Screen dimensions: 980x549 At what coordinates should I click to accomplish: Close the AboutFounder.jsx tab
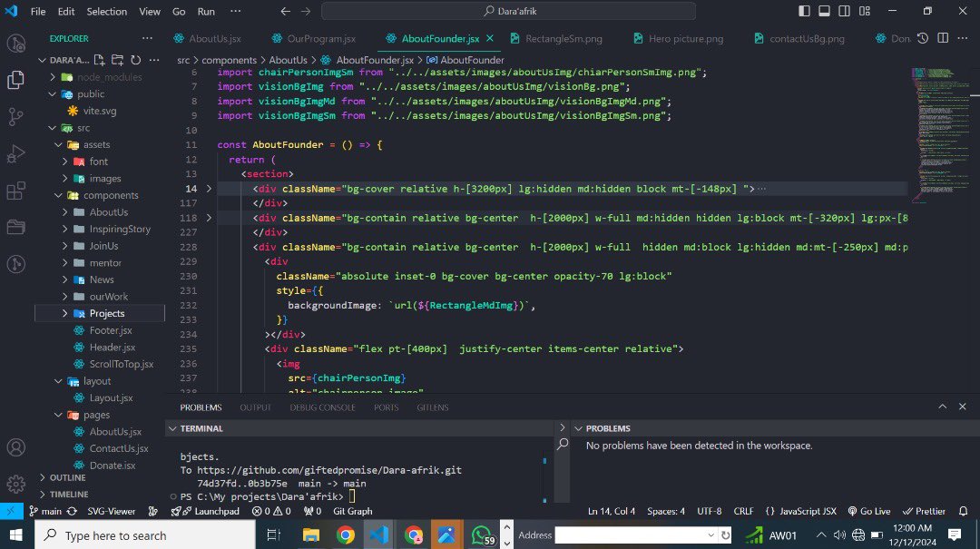[490, 38]
